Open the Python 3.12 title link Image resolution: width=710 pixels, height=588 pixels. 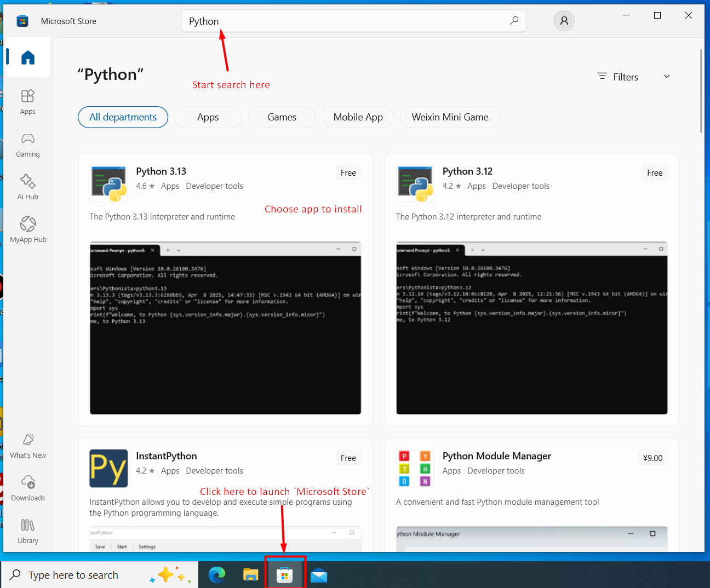467,171
